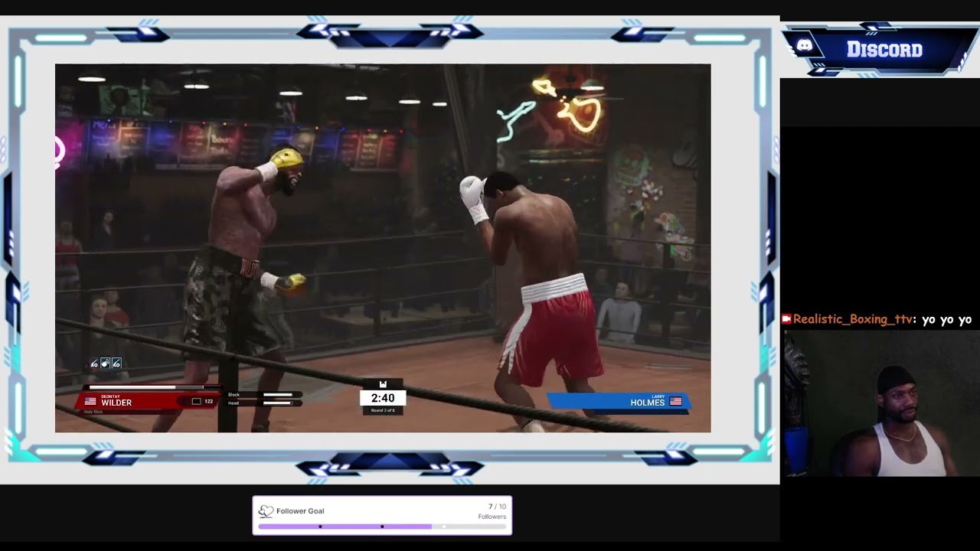Click the Follower Goal label
This screenshot has height=551, width=980.
click(x=300, y=511)
